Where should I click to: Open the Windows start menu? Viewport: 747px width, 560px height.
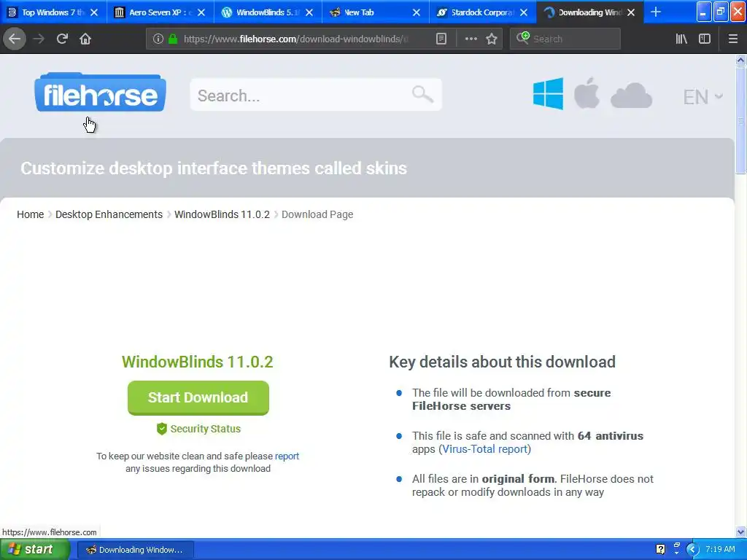(35, 550)
